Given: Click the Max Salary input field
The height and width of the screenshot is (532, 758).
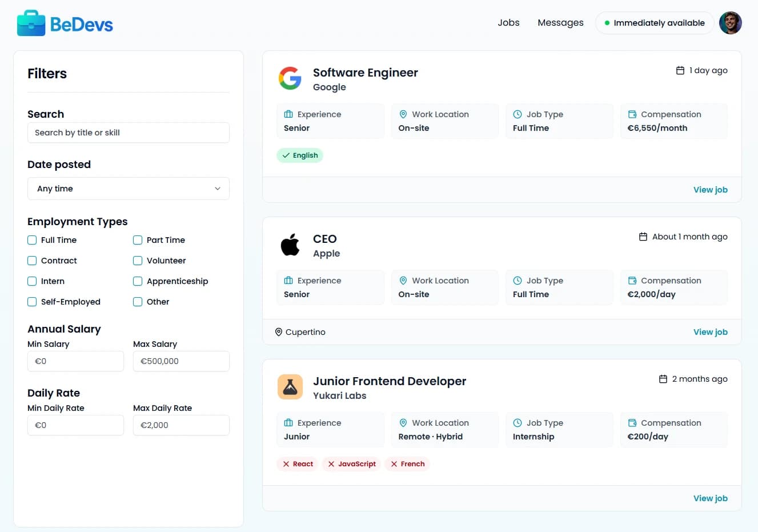Looking at the screenshot, I should (x=181, y=361).
